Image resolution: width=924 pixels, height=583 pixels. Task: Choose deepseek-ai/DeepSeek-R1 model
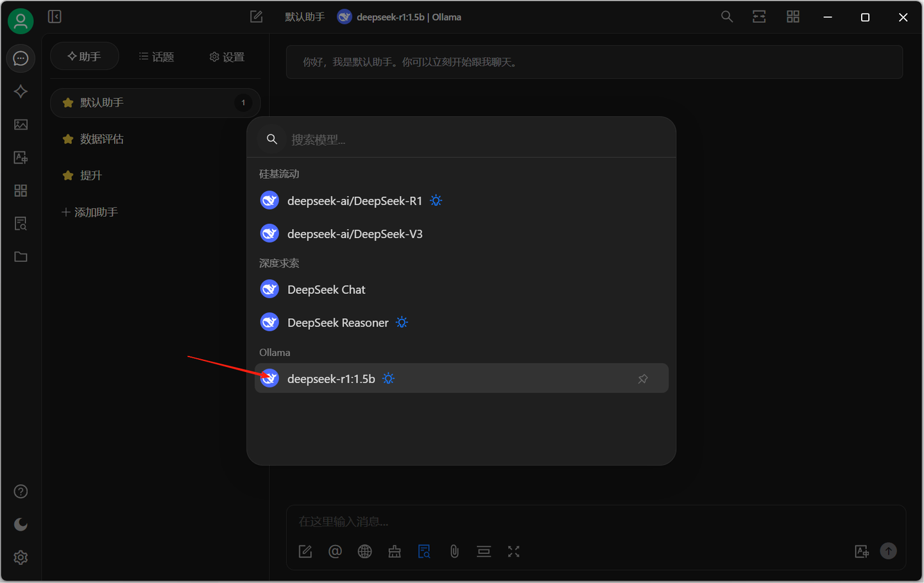461,201
